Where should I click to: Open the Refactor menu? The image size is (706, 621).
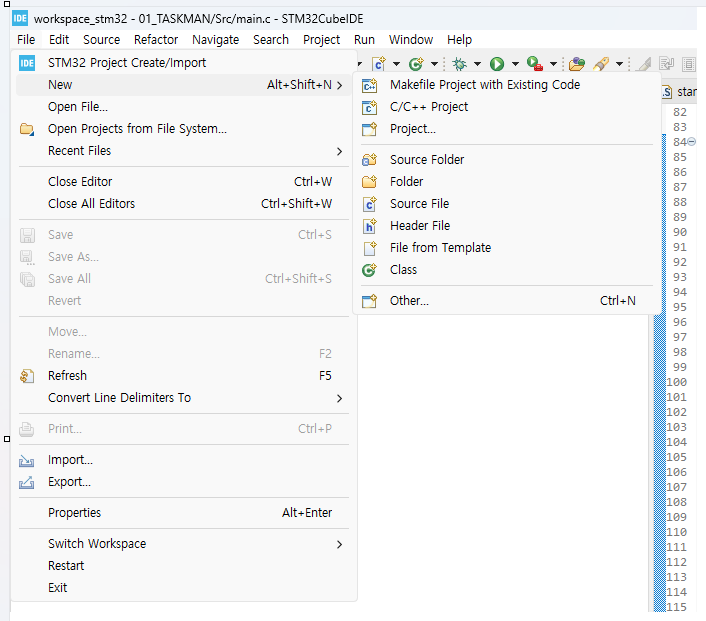(156, 40)
